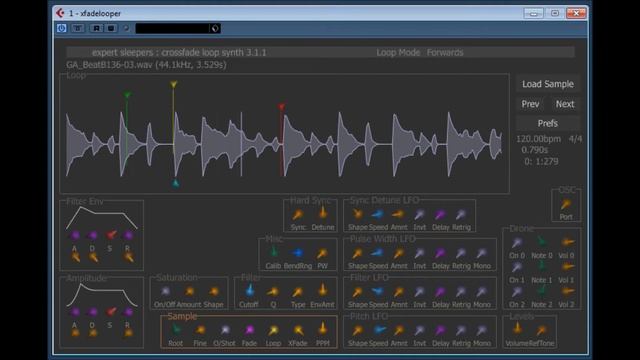Image resolution: width=640 pixels, height=360 pixels.
Task: Toggle Pulse Width LFO Invt switch
Action: (420, 253)
